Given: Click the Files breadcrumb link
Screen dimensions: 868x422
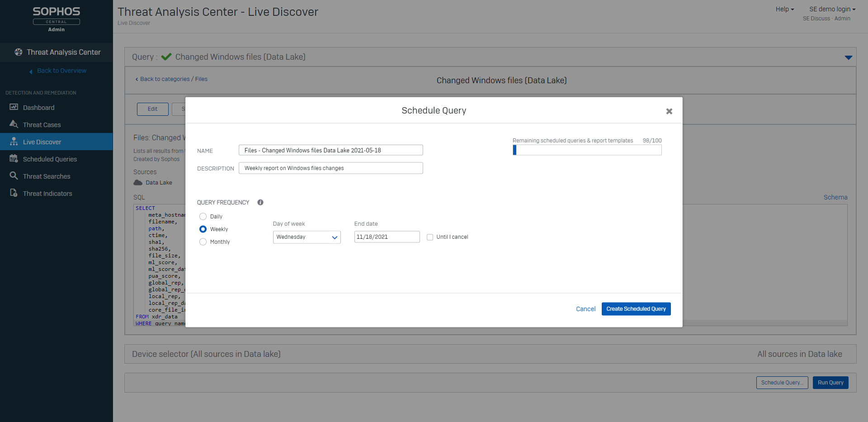Looking at the screenshot, I should (201, 79).
